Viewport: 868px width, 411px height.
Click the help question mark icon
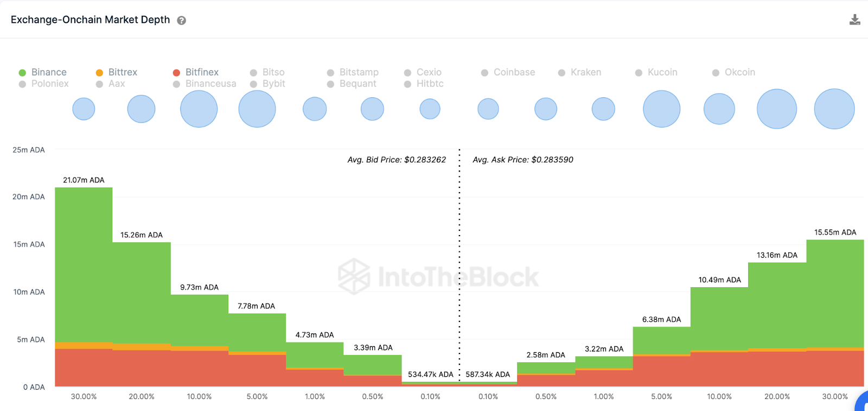pyautogui.click(x=182, y=21)
